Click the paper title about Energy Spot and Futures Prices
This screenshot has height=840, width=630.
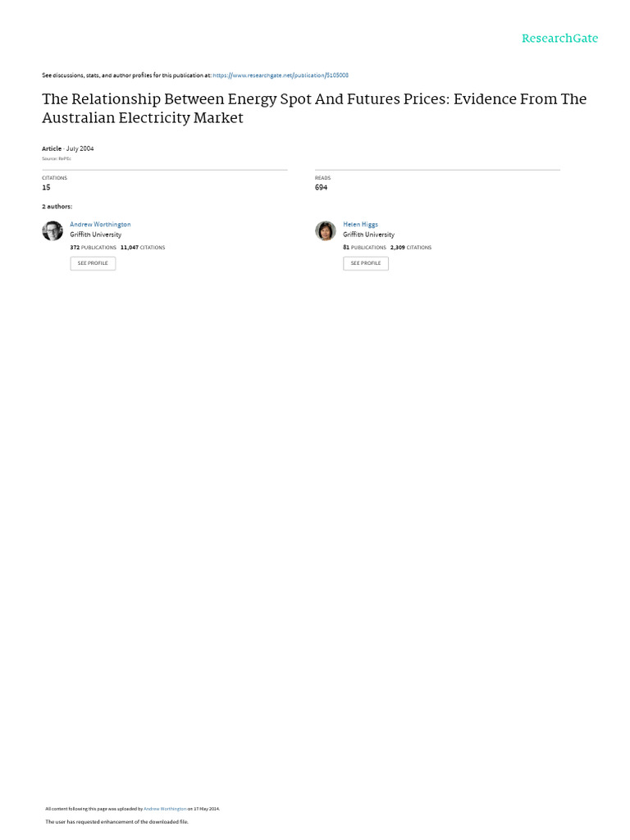pyautogui.click(x=314, y=108)
